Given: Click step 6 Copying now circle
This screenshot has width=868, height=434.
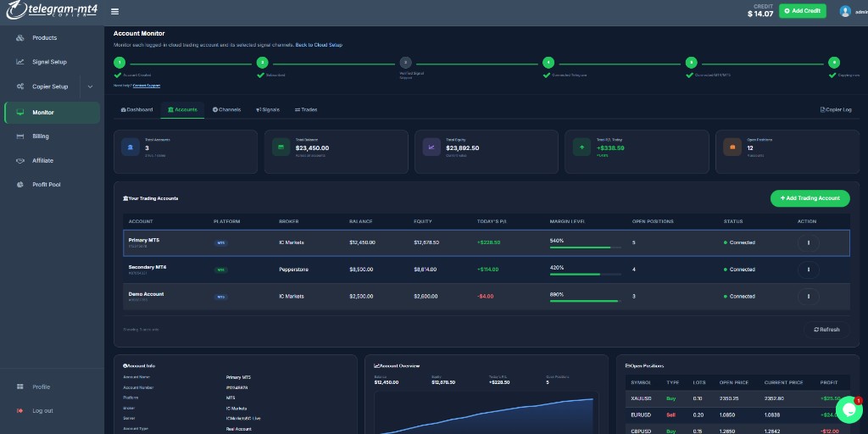Looking at the screenshot, I should 834,63.
